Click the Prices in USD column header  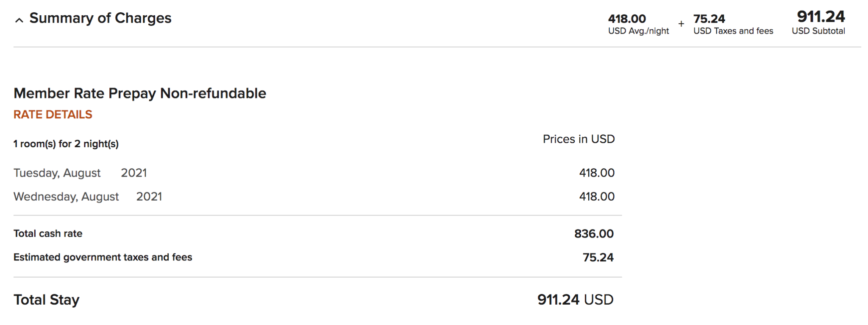579,139
